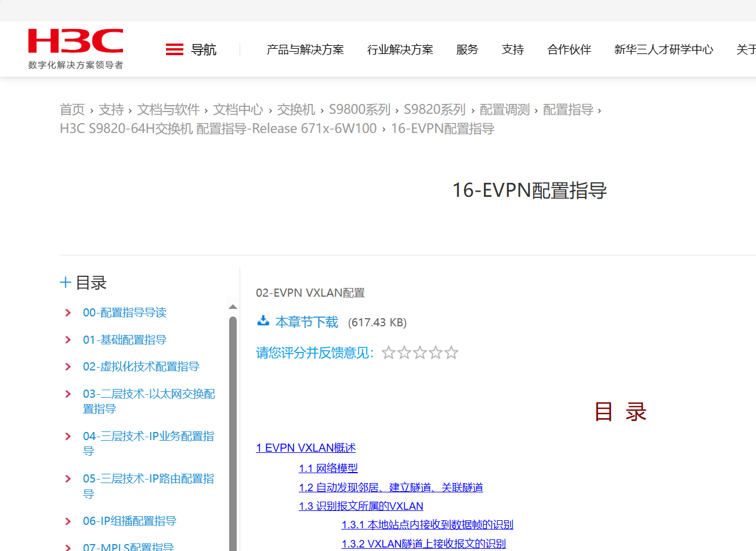
Task: Click the 本章节下载 link
Action: [x=306, y=322]
